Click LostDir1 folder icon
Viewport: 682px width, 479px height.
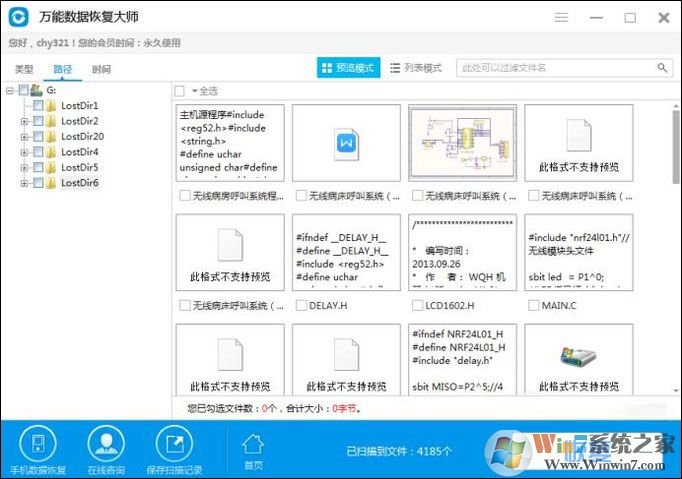pos(51,105)
